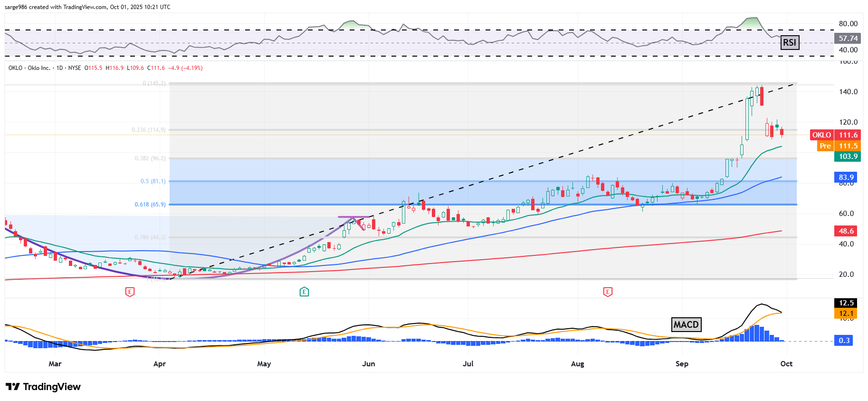The width and height of the screenshot is (868, 401).
Task: Select the MACD label box
Action: 686,325
